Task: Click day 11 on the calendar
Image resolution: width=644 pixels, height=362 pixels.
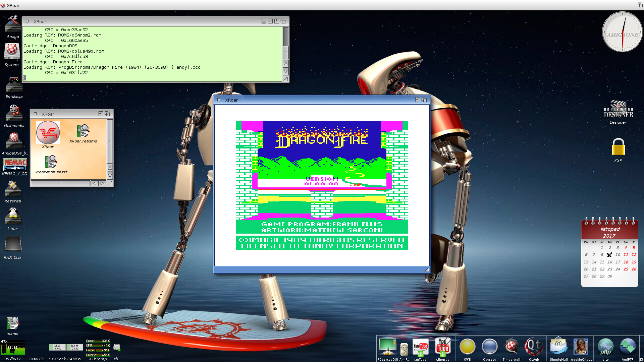Action: [626, 255]
